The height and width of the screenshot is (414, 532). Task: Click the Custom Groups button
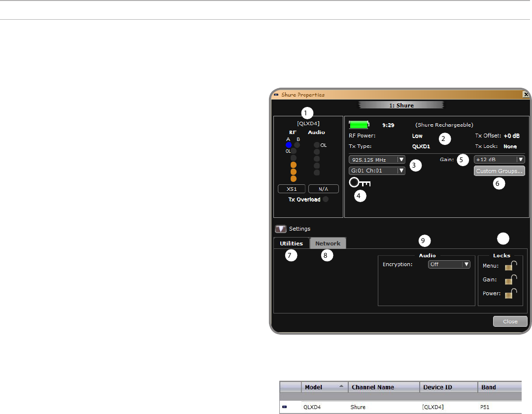tap(499, 171)
